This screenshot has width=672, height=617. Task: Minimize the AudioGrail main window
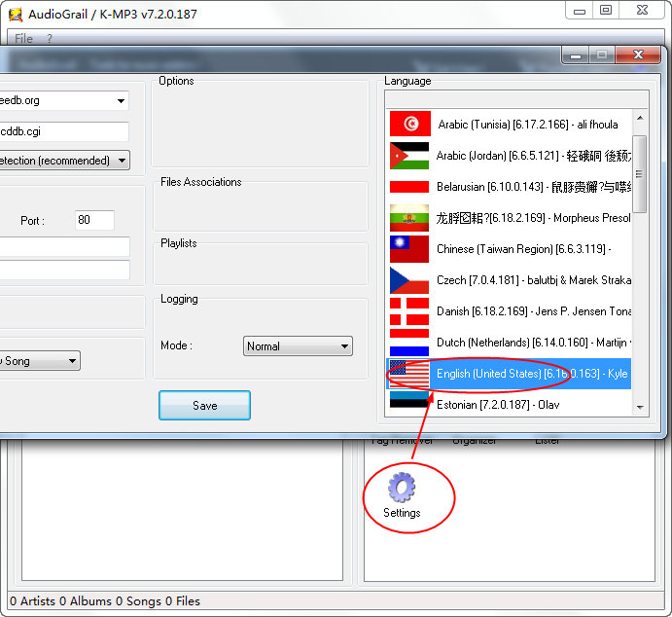click(580, 11)
